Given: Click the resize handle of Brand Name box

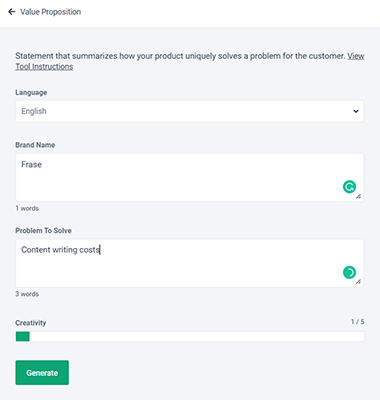Looking at the screenshot, I should click(x=358, y=197).
